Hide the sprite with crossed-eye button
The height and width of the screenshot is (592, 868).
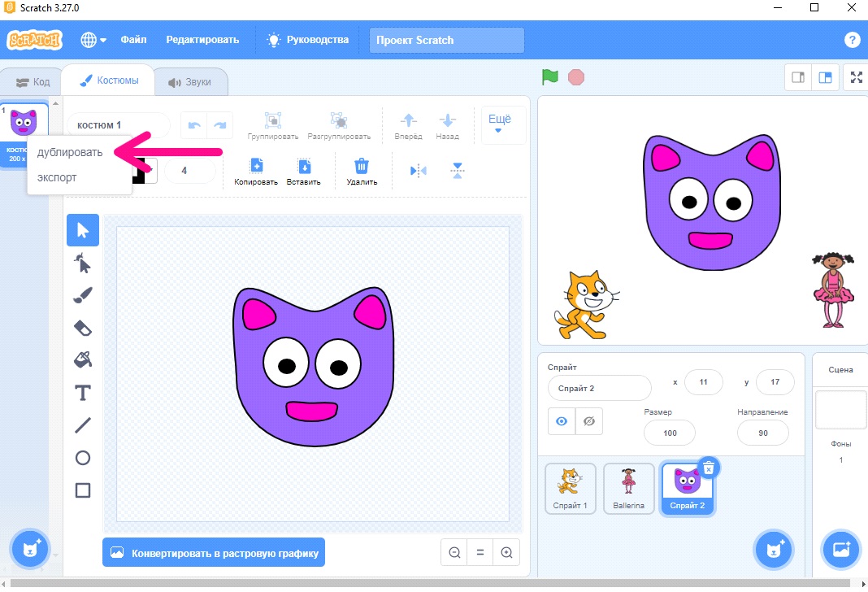pos(589,421)
